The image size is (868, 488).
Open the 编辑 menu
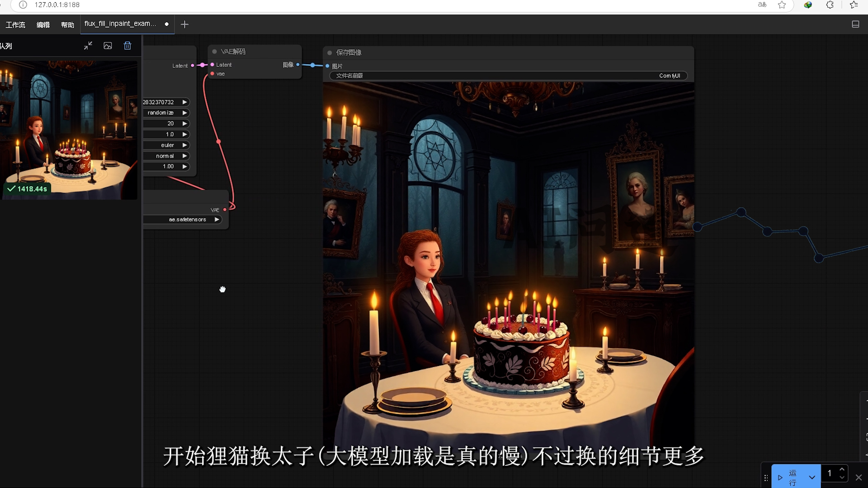43,25
